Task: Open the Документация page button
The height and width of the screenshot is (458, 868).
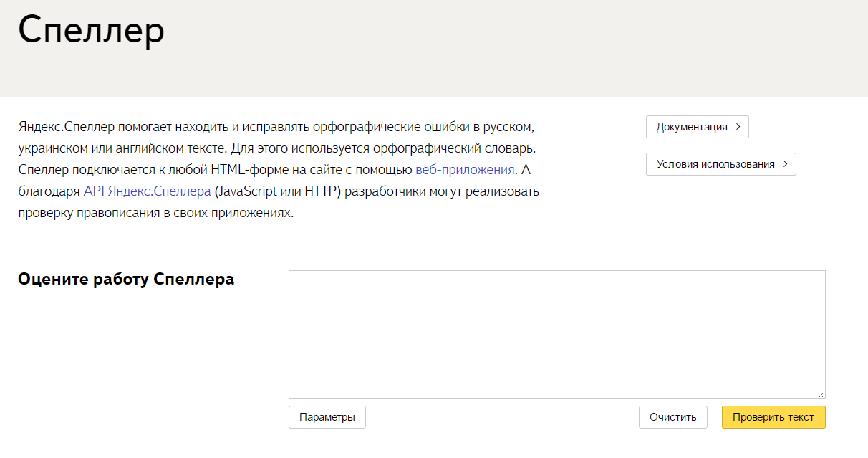Action: coord(691,127)
